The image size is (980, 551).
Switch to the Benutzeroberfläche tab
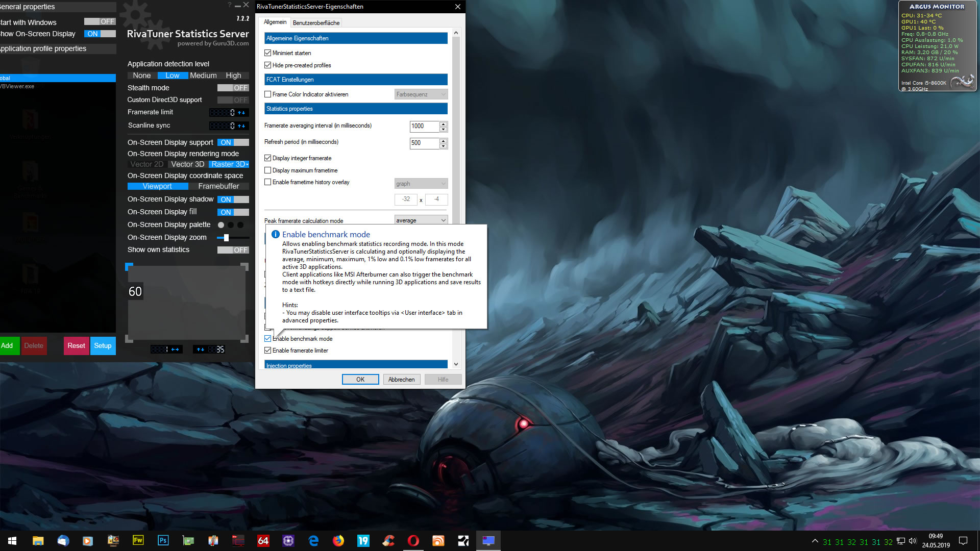316,23
